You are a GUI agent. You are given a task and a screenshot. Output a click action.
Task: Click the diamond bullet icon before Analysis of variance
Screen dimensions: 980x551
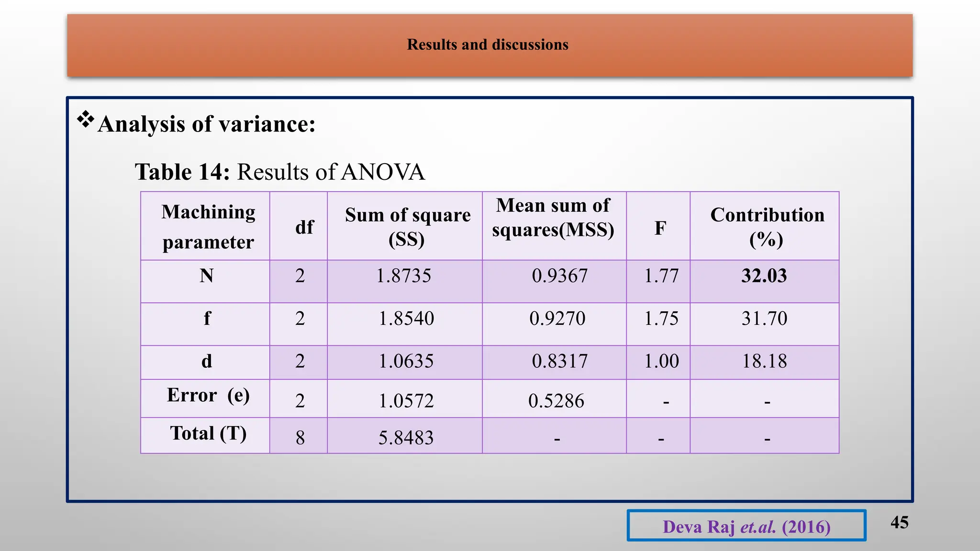click(86, 119)
